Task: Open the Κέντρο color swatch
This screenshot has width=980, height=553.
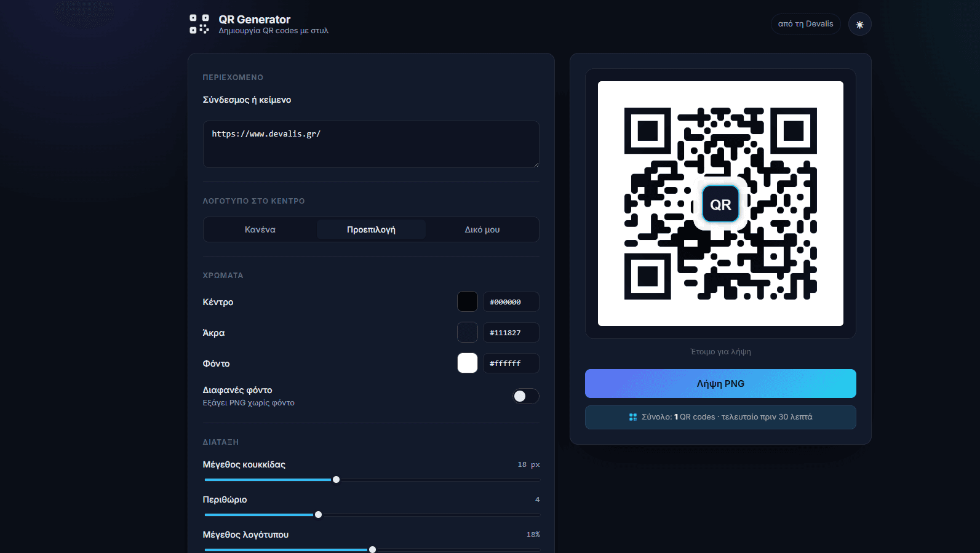Action: click(x=468, y=301)
